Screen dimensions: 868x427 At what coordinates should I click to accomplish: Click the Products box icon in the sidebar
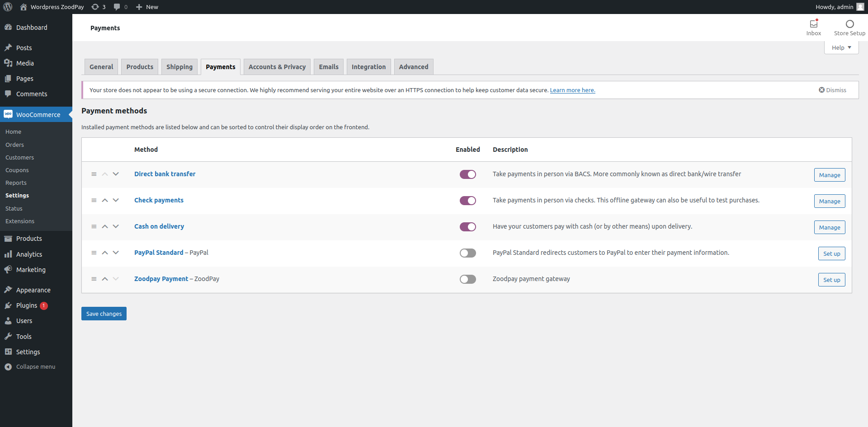pos(8,238)
